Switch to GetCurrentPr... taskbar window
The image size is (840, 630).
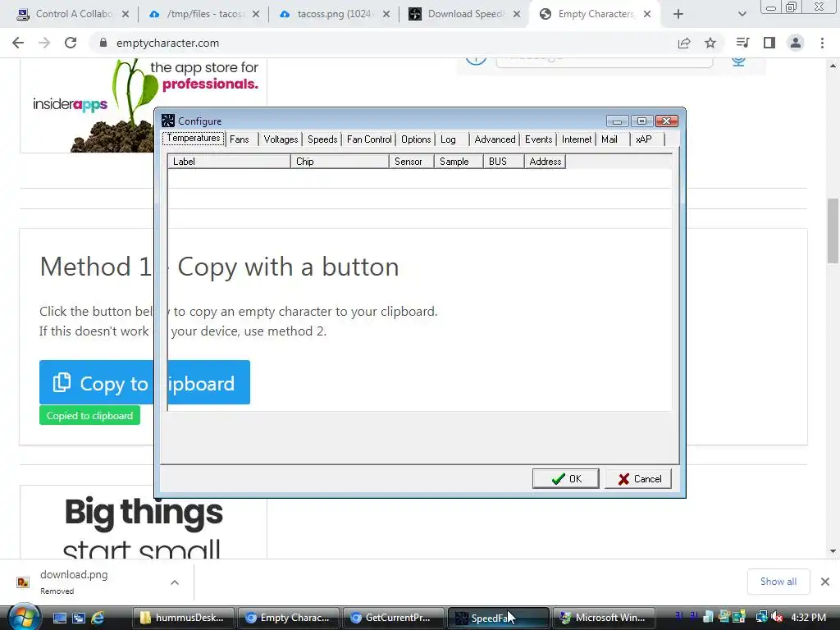click(393, 618)
